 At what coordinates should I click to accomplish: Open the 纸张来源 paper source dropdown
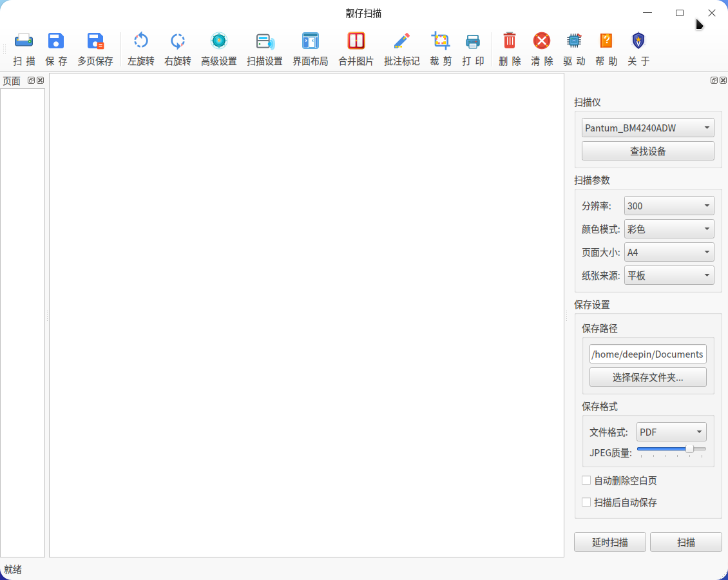(669, 275)
